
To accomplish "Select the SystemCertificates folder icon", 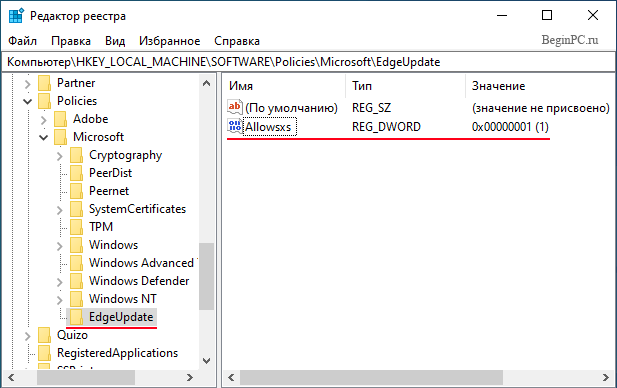I will point(76,209).
